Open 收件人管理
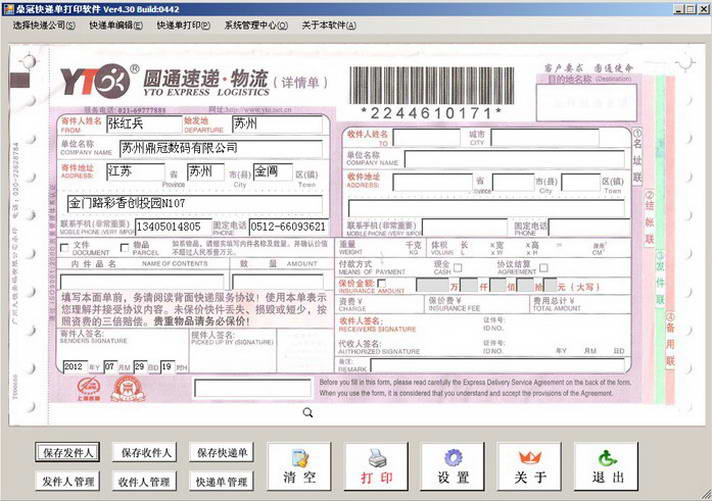The width and height of the screenshot is (712, 501). (x=144, y=481)
